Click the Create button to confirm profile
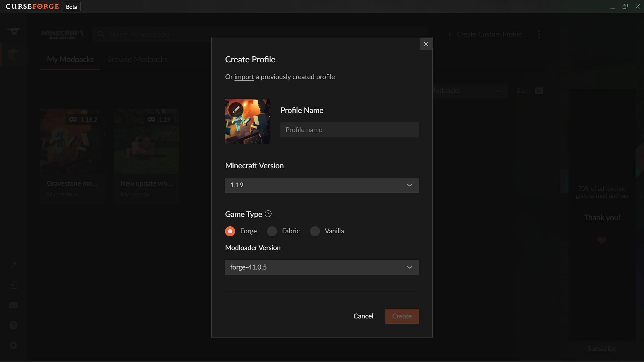The width and height of the screenshot is (644, 362). coord(401,316)
